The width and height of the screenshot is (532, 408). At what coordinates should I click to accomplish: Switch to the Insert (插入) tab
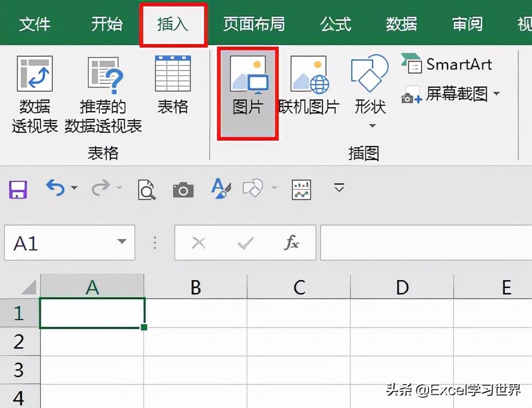point(172,24)
